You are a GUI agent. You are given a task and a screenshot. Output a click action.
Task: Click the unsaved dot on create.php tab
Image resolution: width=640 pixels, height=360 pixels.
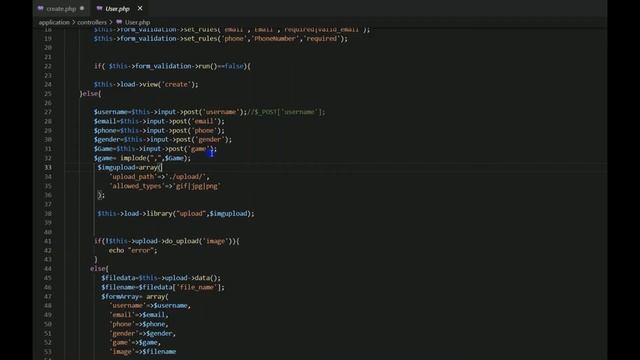82,8
